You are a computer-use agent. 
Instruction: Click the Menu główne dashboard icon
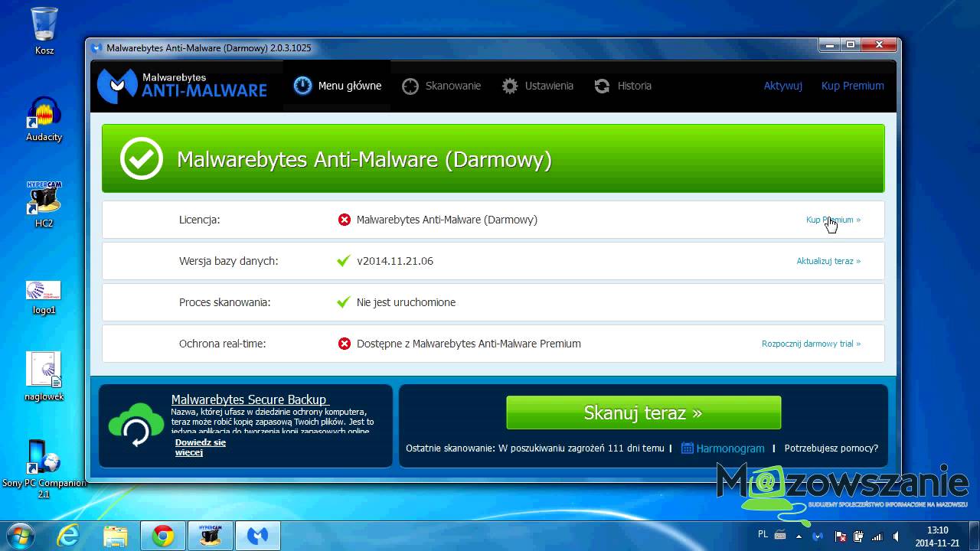(302, 86)
